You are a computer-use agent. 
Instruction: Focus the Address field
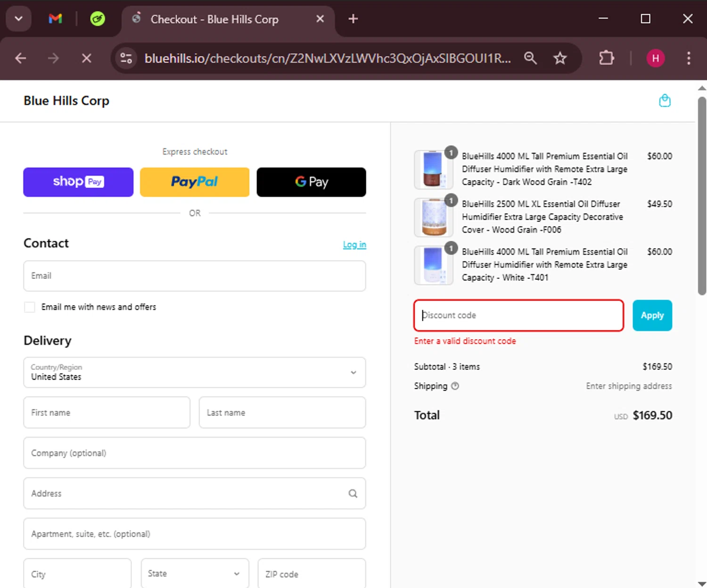(x=195, y=493)
